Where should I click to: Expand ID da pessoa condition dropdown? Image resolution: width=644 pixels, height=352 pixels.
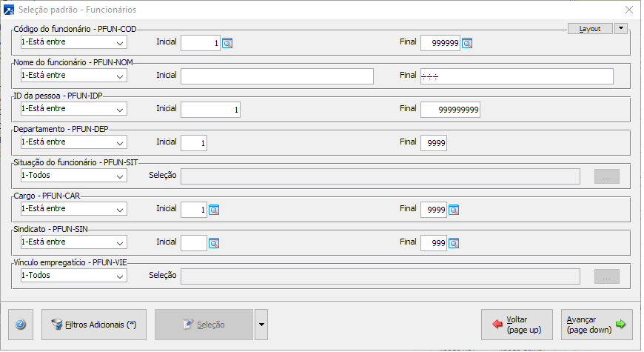click(119, 110)
